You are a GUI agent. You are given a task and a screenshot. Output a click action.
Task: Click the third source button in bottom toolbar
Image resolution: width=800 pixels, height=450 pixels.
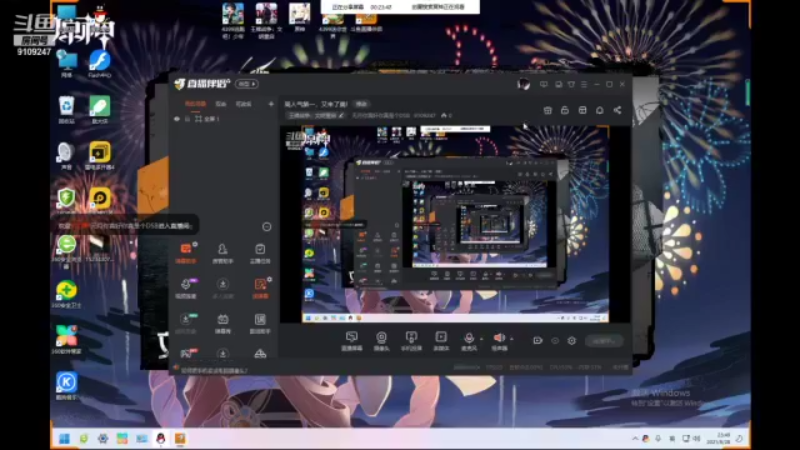click(x=411, y=341)
